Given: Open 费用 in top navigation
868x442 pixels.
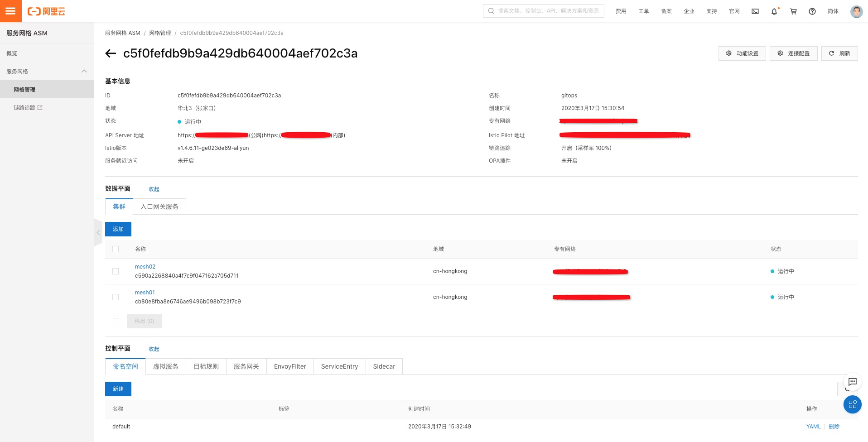Looking at the screenshot, I should [x=621, y=11].
